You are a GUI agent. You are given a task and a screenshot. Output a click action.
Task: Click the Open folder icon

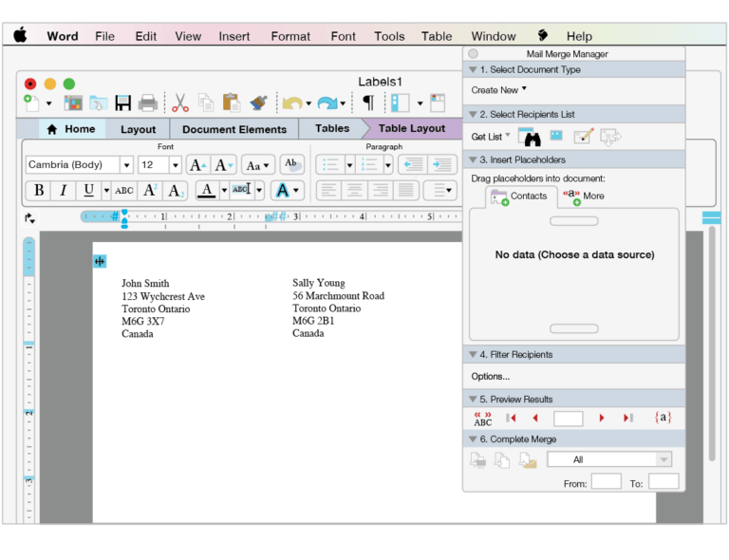pyautogui.click(x=99, y=103)
